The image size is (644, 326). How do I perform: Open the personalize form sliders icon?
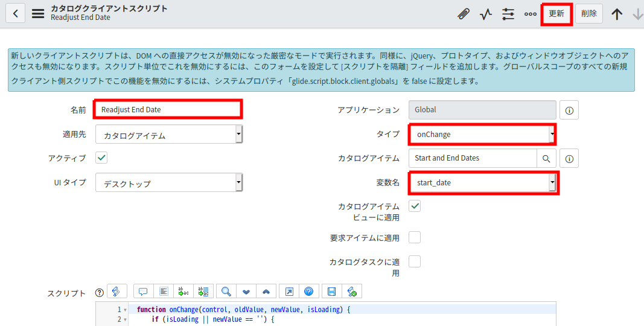pos(508,14)
